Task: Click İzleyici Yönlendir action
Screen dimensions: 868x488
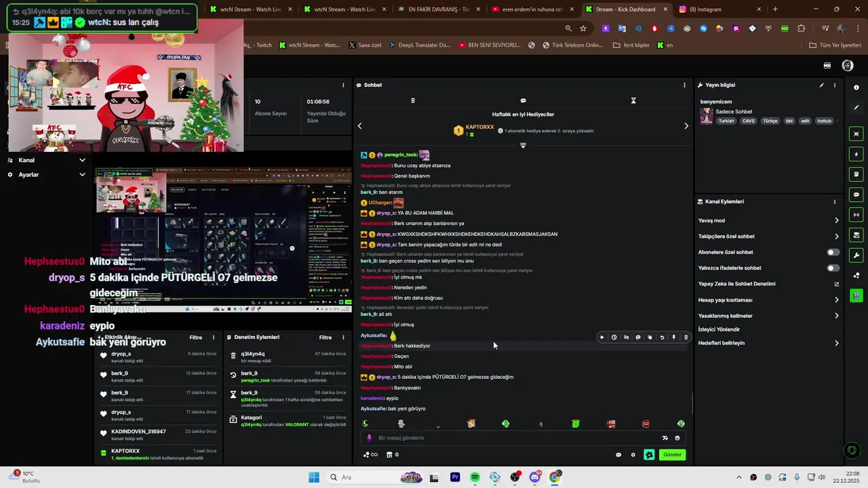Action: [719, 329]
